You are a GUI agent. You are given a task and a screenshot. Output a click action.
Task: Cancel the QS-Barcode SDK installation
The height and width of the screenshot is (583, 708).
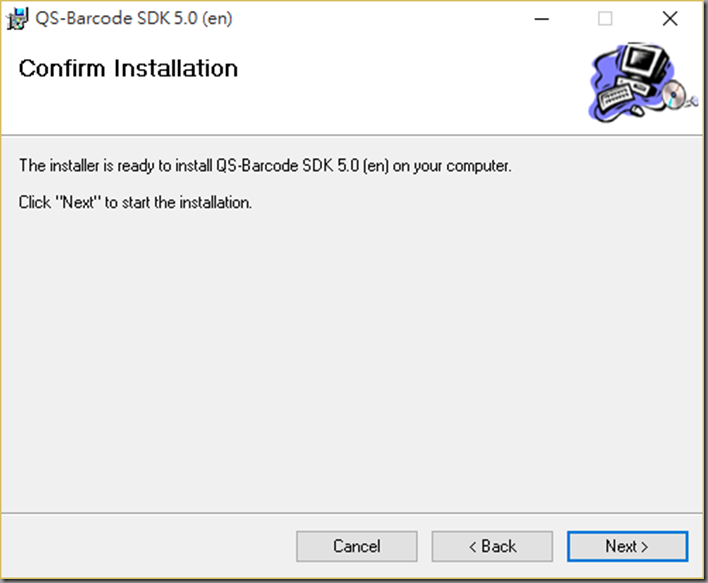click(x=357, y=546)
